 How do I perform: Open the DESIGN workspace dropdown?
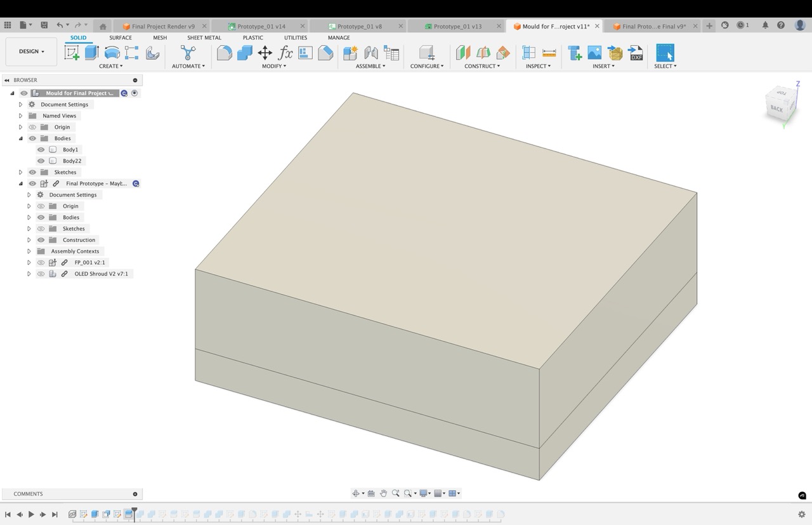(31, 51)
